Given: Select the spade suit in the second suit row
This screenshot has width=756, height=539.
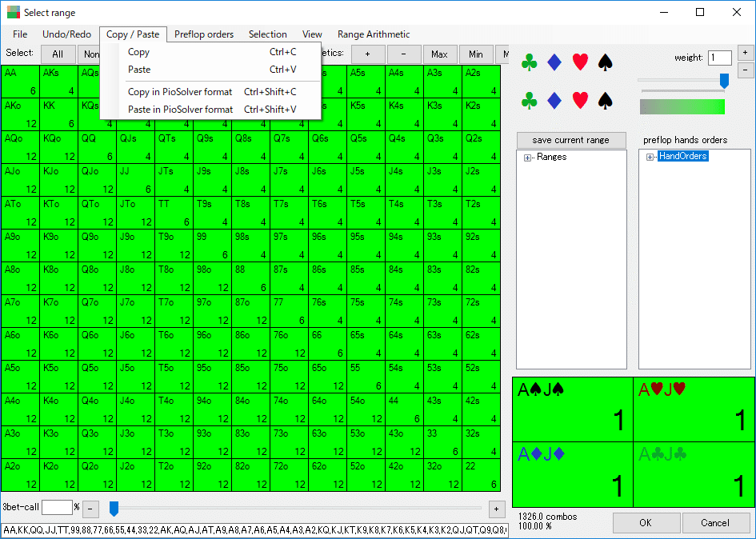Looking at the screenshot, I should coord(606,101).
